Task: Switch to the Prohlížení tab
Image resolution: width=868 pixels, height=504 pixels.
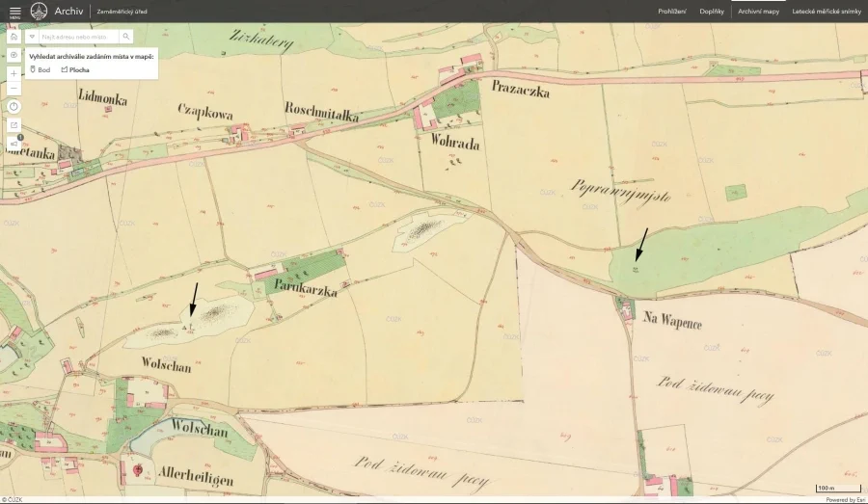Action: pos(671,11)
